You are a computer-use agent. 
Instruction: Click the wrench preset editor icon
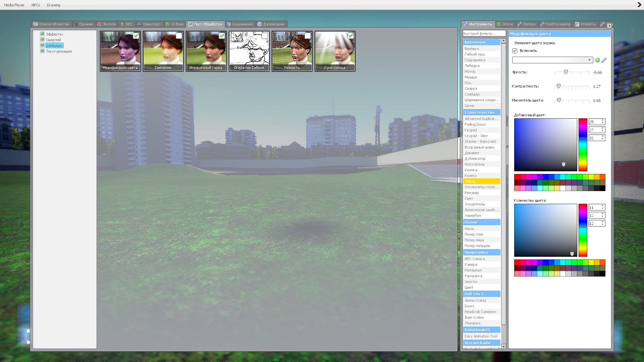pos(604,60)
